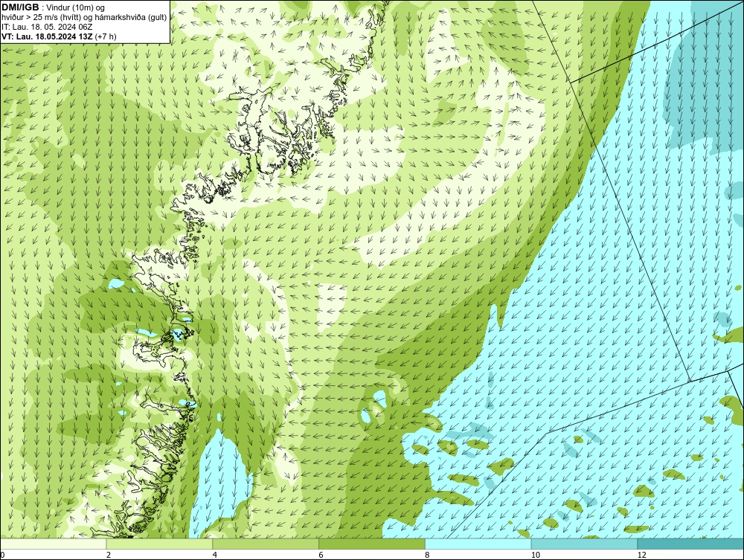Click the legend scale label '6'
The image size is (744, 560).
click(321, 555)
